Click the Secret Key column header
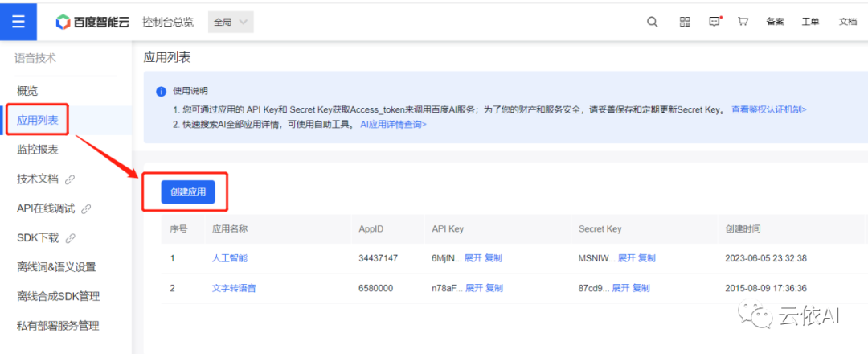Screen dimensions: 868x354 coord(600,228)
